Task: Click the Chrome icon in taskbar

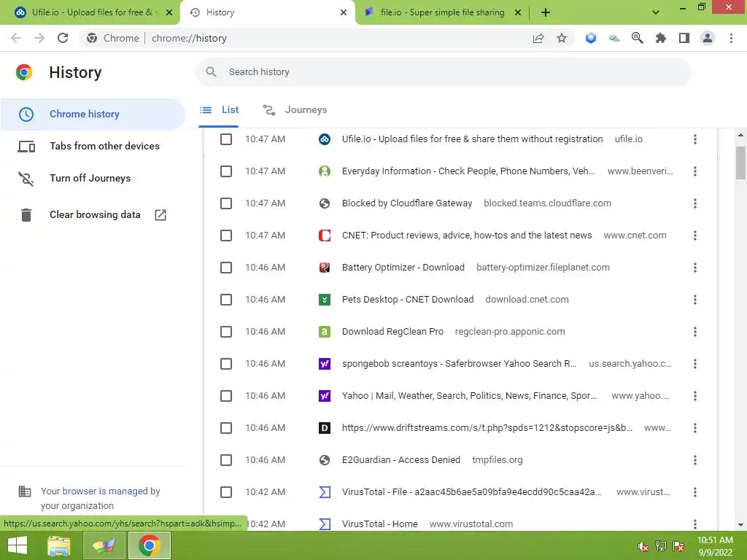Action: tap(149, 545)
